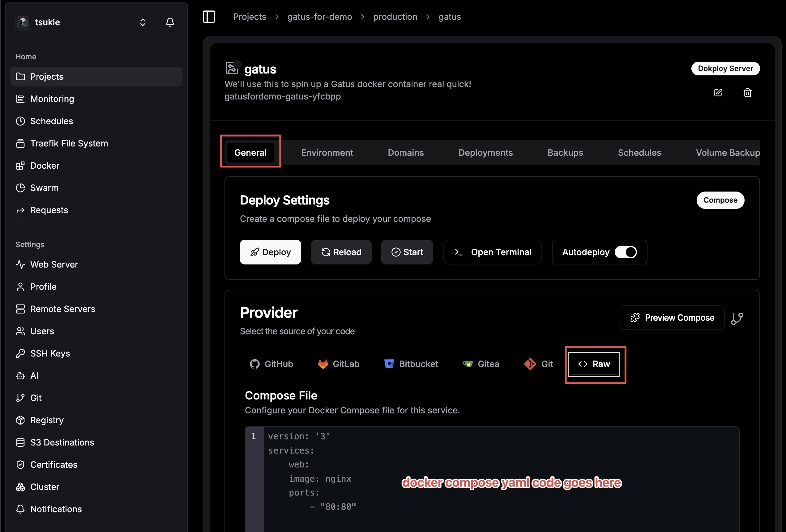Image resolution: width=786 pixels, height=532 pixels.
Task: Click the Preview Compose button
Action: coord(672,318)
